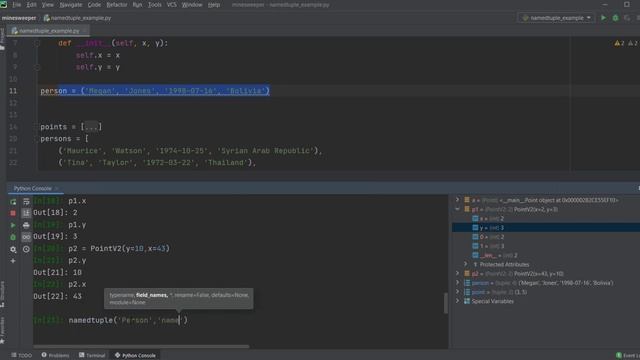This screenshot has height=360, width=640.
Task: Expand the variable a Point object
Action: [x=458, y=200]
